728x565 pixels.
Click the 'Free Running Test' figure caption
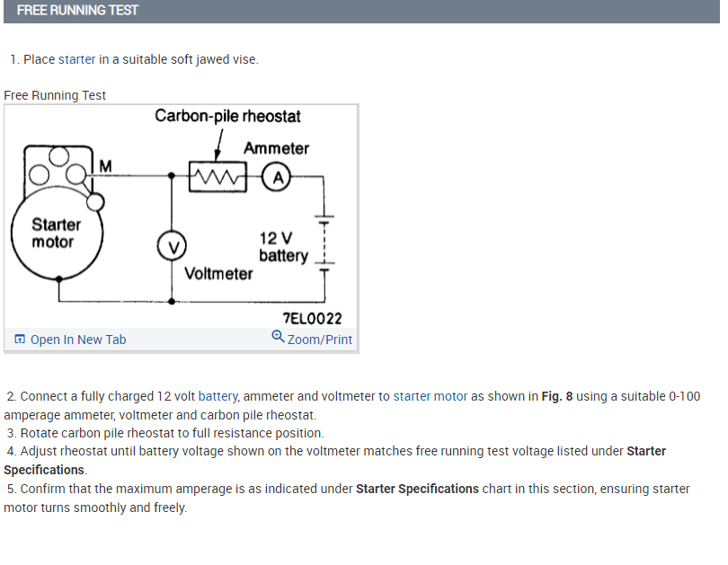click(55, 95)
